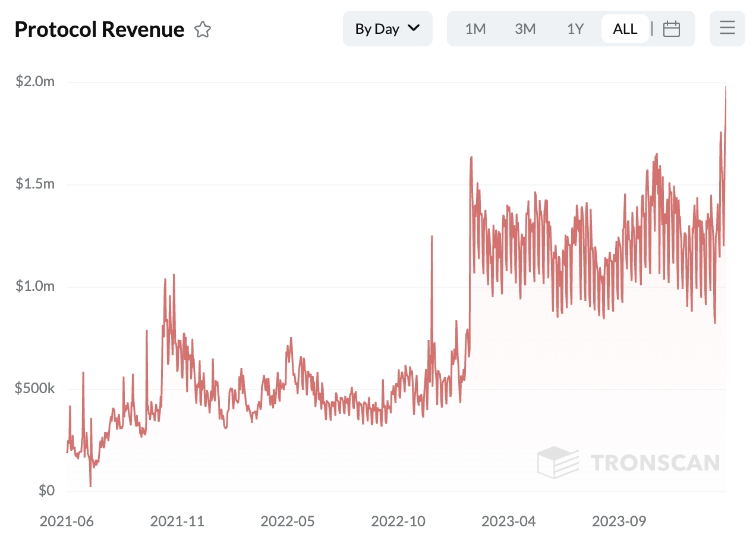Click the 2022-05 x-axis label
756x540 pixels.
288,522
